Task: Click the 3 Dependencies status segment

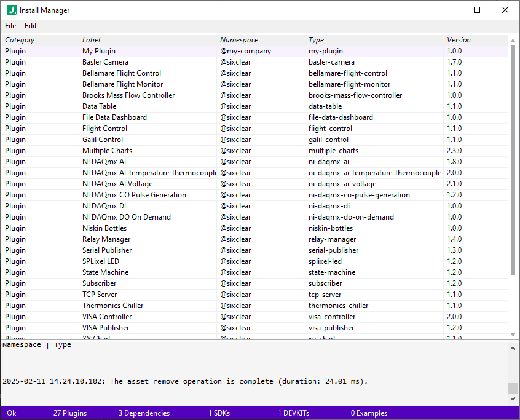Action: coord(144,413)
